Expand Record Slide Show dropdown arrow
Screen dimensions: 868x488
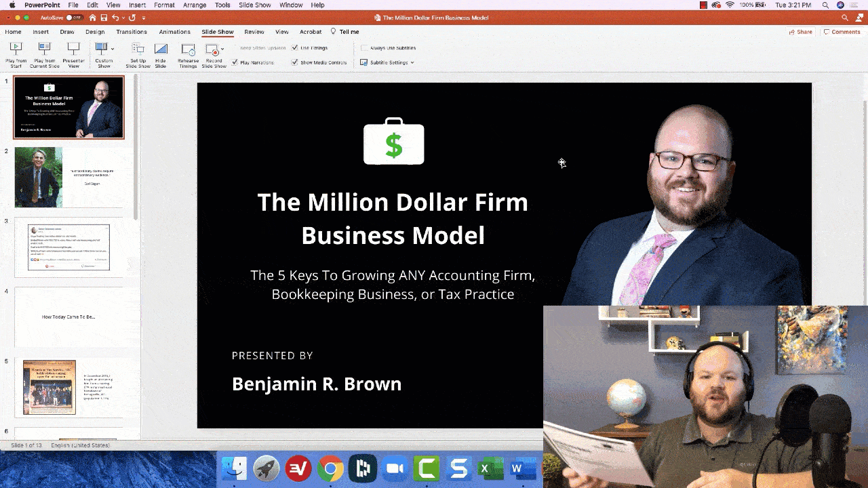point(222,49)
